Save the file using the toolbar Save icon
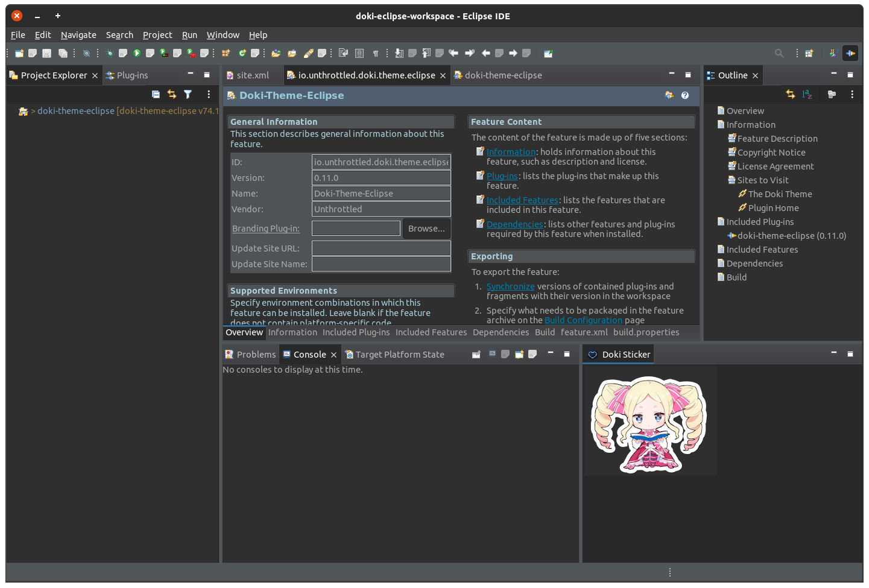 (x=46, y=53)
